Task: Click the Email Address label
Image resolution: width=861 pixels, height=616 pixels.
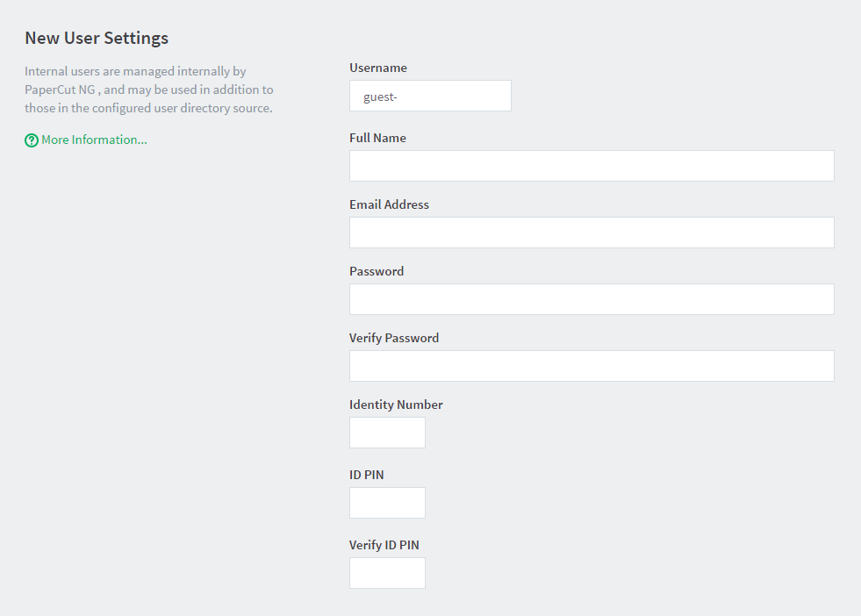Action: coord(390,204)
